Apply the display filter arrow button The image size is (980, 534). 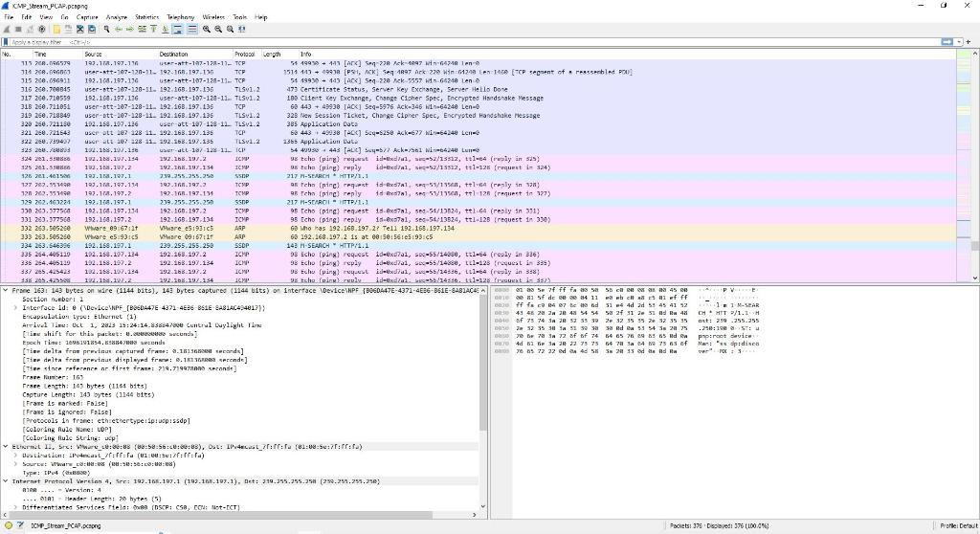click(947, 42)
